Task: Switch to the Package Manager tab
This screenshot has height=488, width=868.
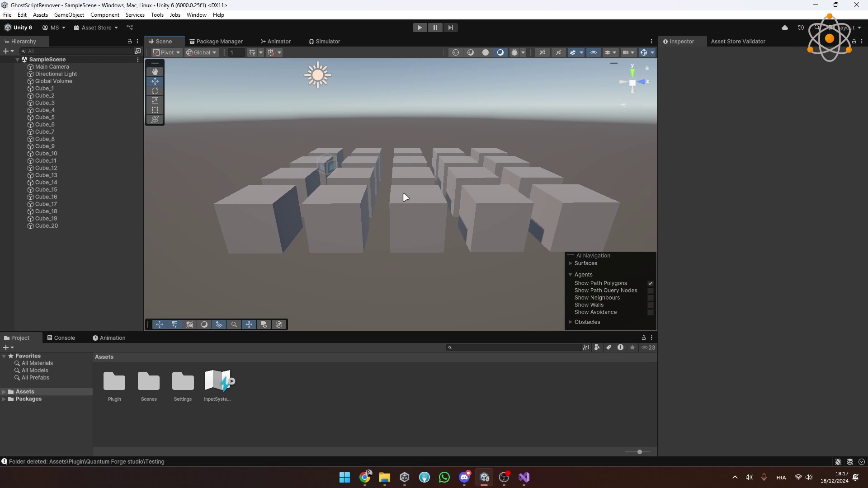Action: [216, 42]
